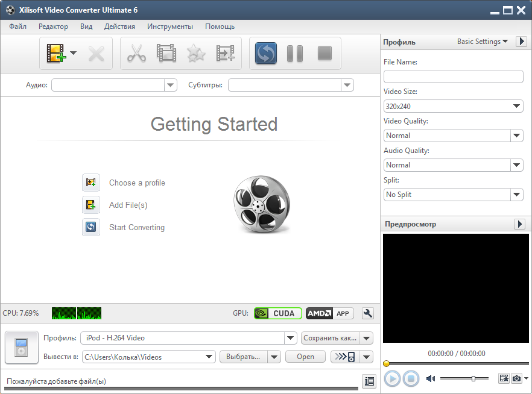Mute the preview volume speaker icon

pyautogui.click(x=431, y=378)
